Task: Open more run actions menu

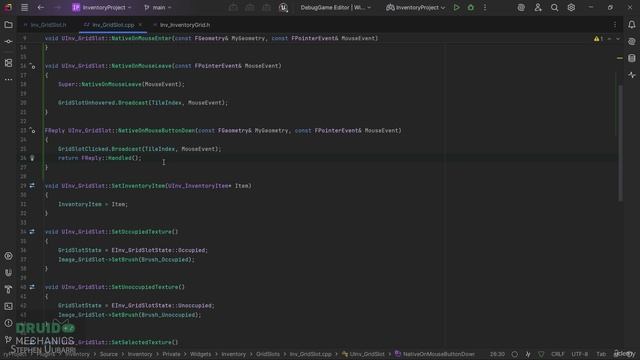Action: tap(485, 7)
